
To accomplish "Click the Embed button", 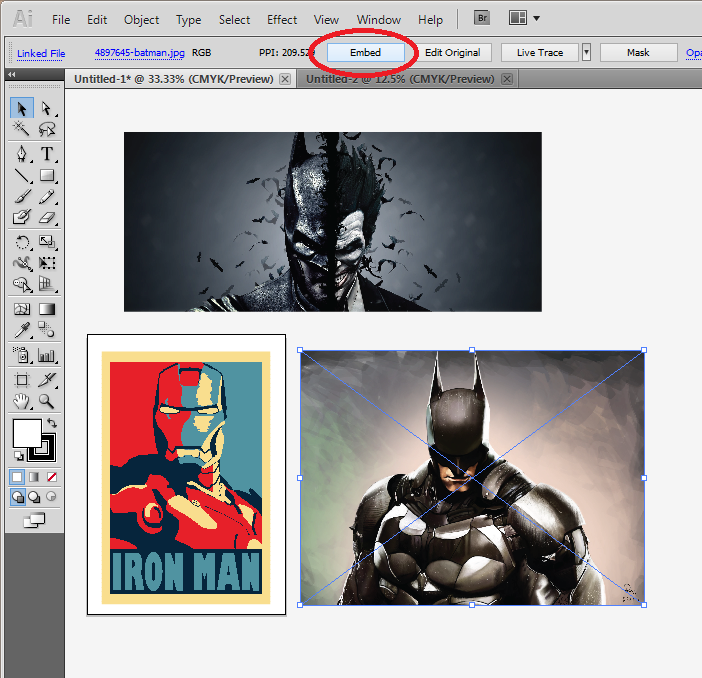I will [366, 52].
